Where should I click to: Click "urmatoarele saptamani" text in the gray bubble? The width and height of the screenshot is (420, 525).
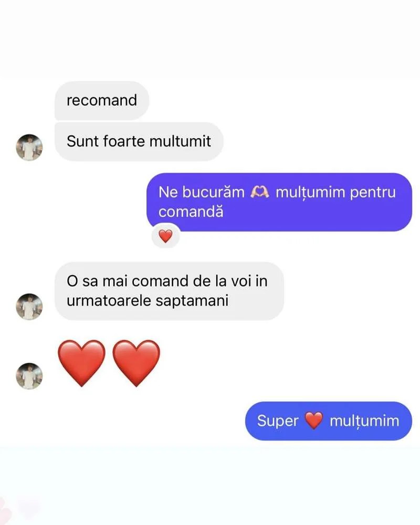coord(148,301)
